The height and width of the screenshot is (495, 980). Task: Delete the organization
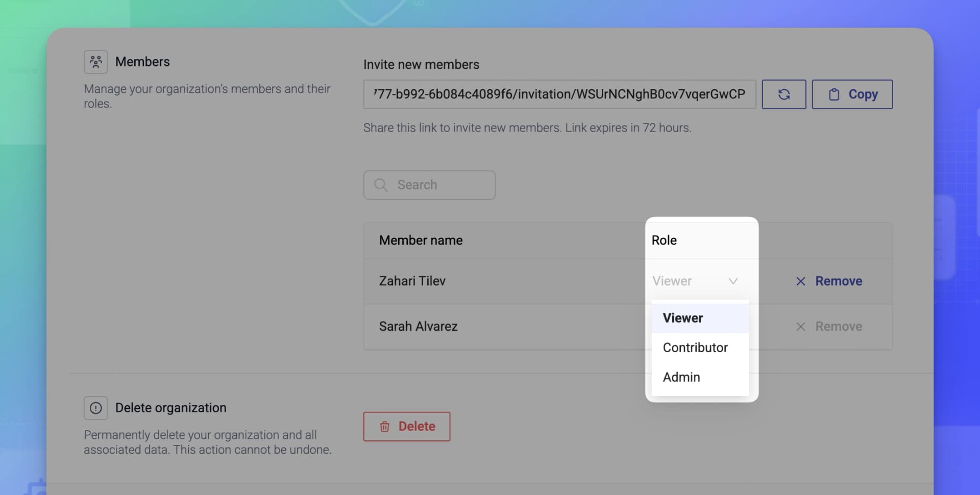(407, 426)
